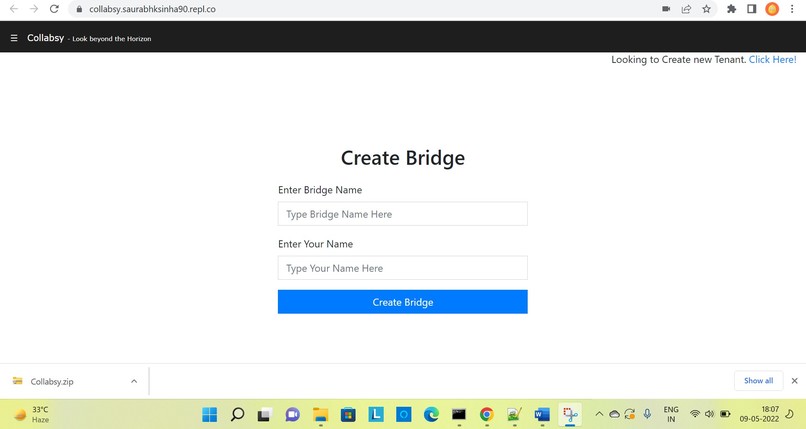Click the blue Create Bridge button
806x429 pixels.
click(402, 302)
